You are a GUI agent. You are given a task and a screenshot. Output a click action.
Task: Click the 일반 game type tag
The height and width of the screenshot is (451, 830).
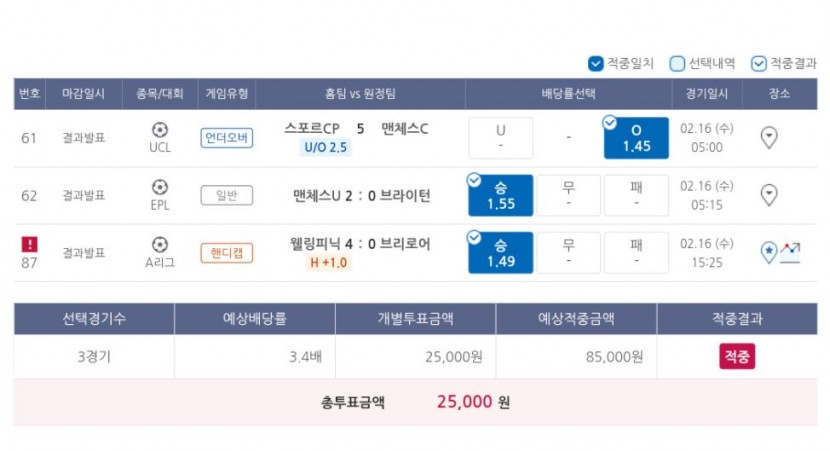(x=227, y=195)
